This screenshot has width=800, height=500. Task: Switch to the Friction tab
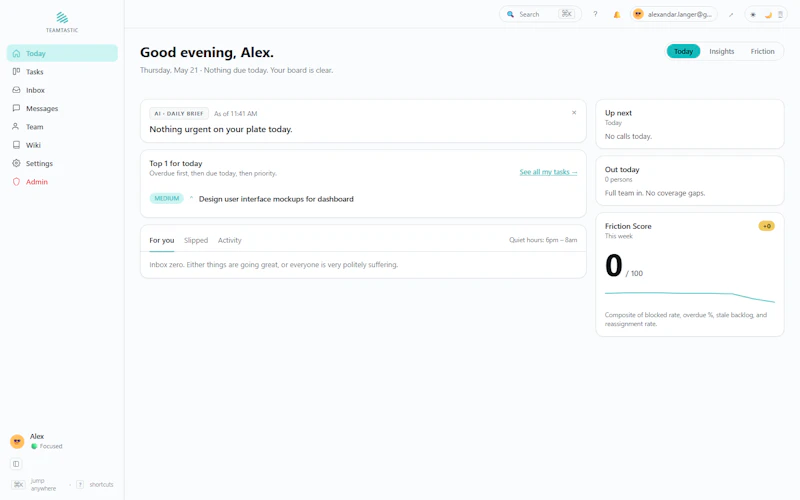pos(762,51)
